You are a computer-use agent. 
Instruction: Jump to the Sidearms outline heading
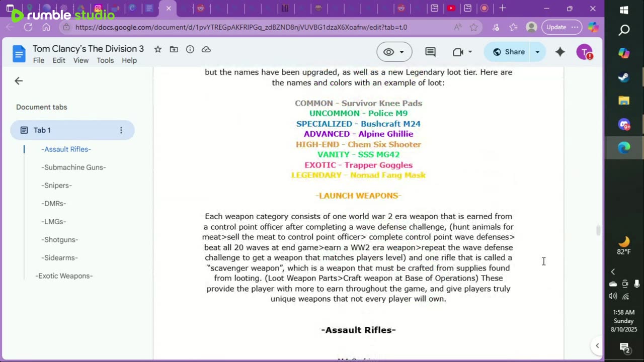60,258
